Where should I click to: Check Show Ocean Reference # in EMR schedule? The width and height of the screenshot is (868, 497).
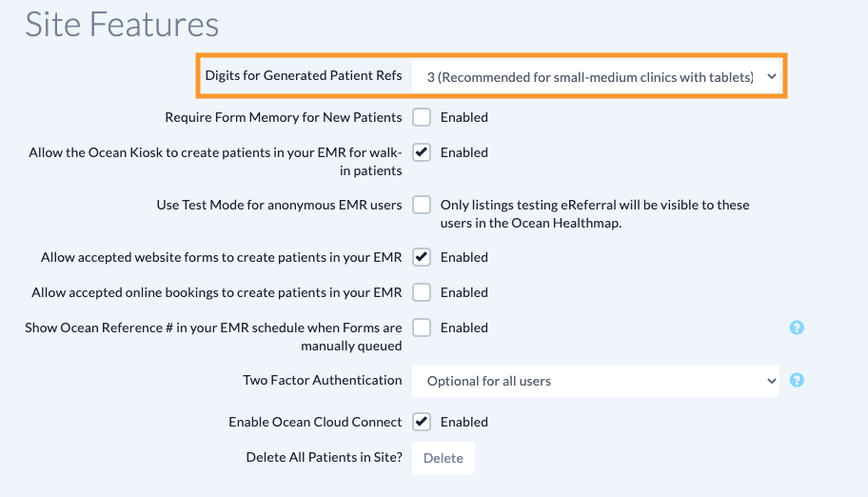point(422,328)
